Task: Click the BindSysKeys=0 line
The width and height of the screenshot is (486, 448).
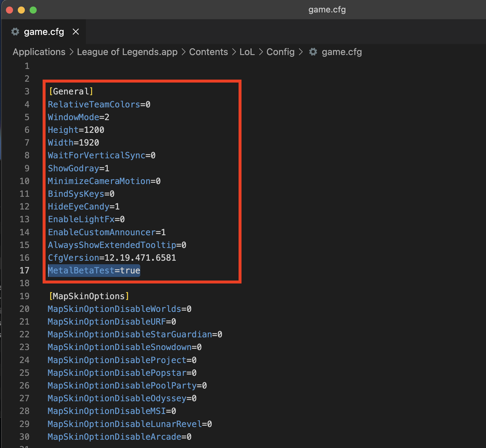Action: tap(81, 194)
